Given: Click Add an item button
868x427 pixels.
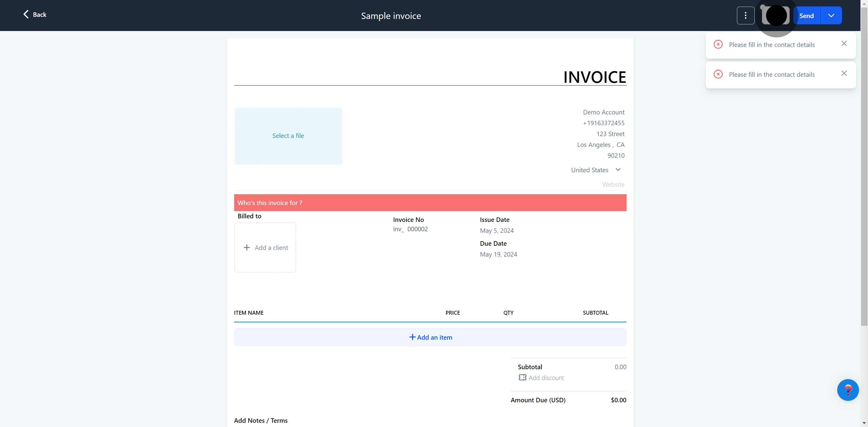Looking at the screenshot, I should [x=430, y=337].
